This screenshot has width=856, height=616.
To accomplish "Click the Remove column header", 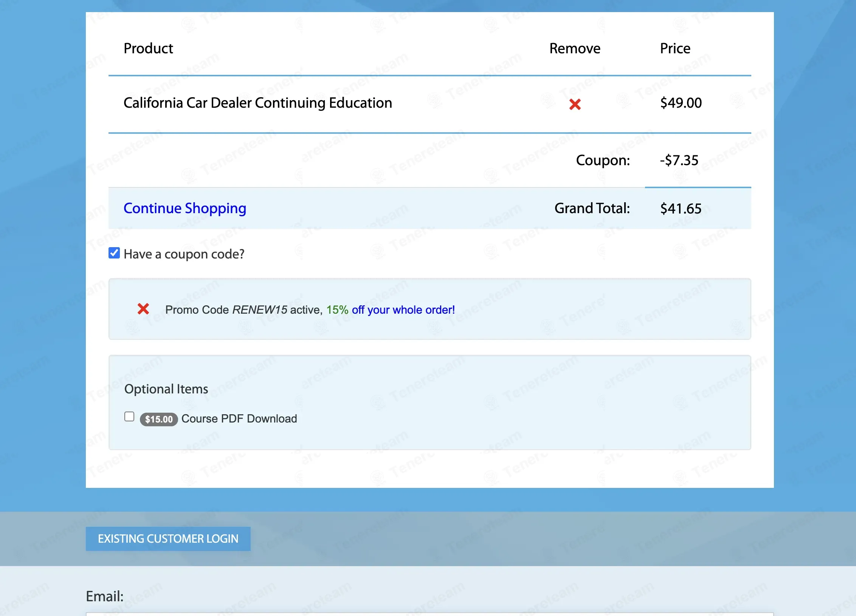I will 575,48.
